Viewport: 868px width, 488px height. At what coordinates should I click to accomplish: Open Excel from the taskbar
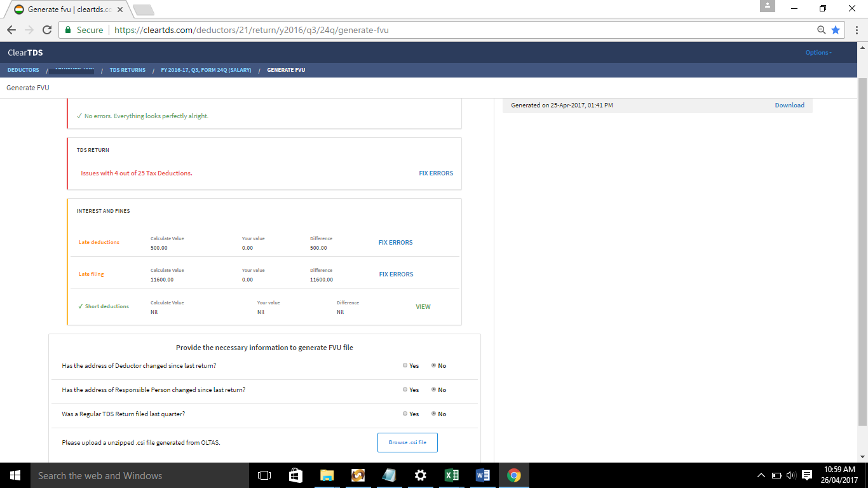point(452,475)
